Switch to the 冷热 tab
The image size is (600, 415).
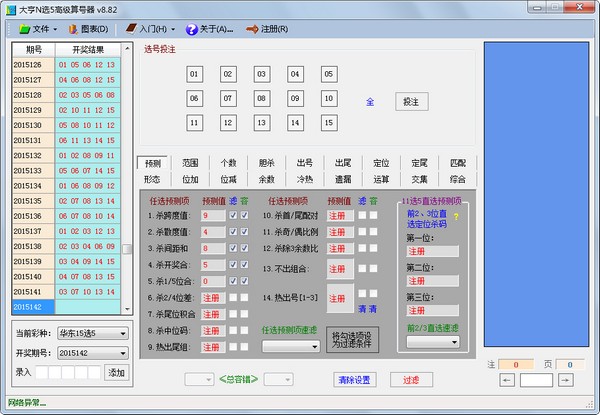pyautogui.click(x=305, y=179)
